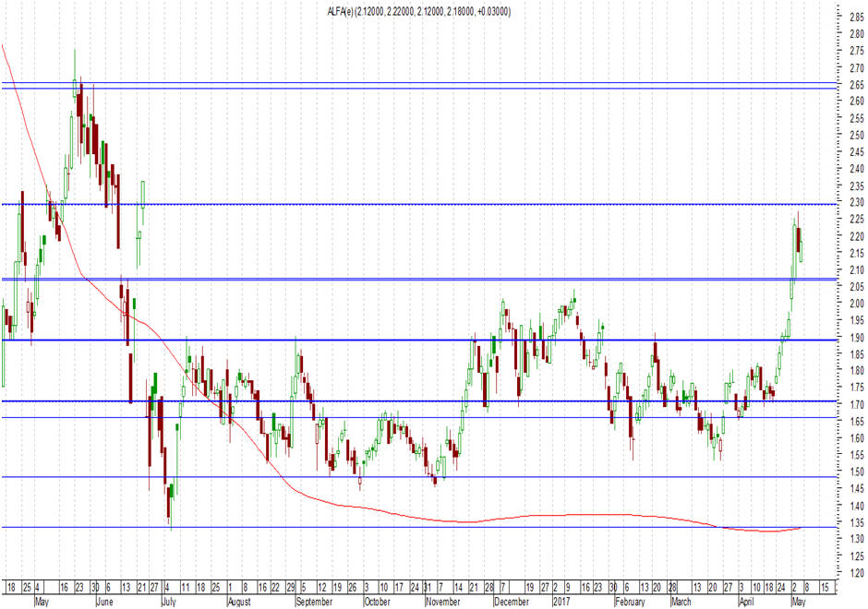Select the November month label
This screenshot has height=609, width=868.
point(443,602)
